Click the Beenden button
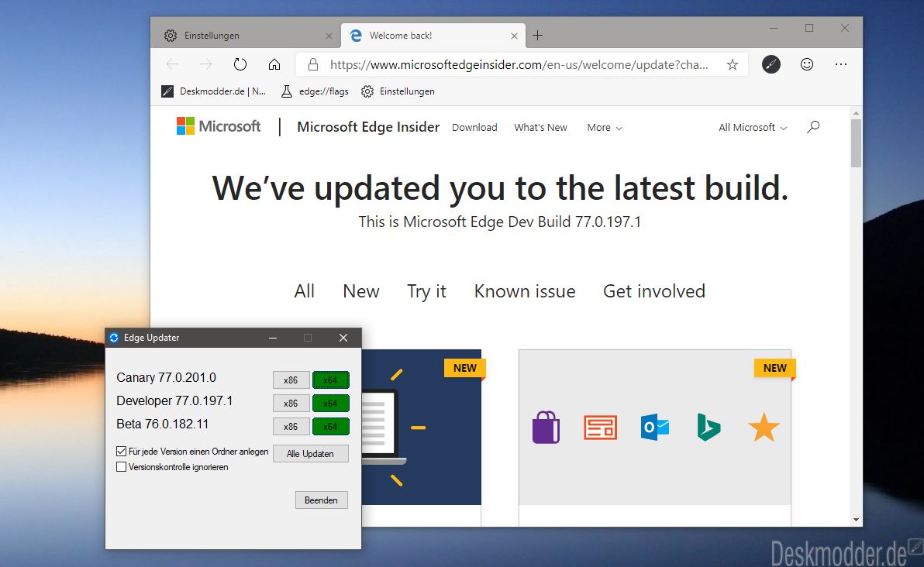924x567 pixels. 321,500
